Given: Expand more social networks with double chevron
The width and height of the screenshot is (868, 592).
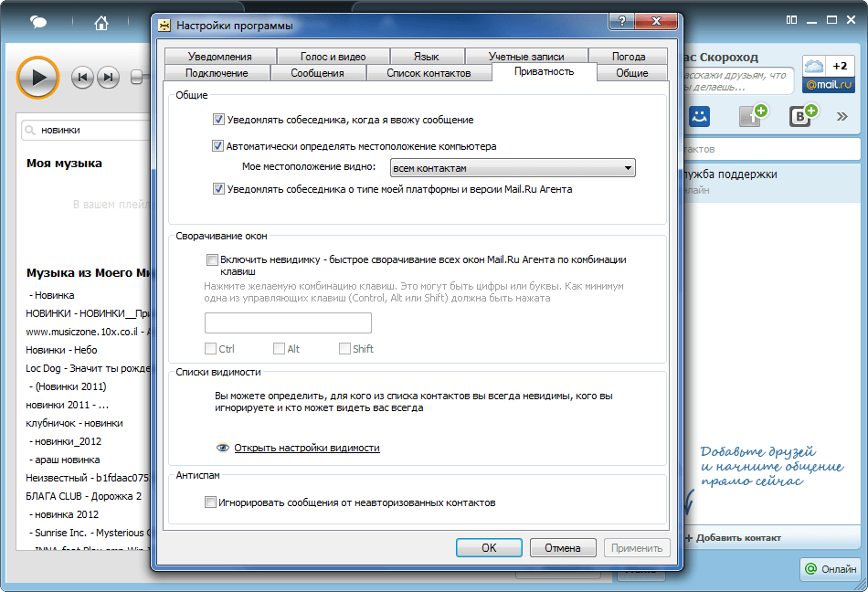Looking at the screenshot, I should 838,116.
